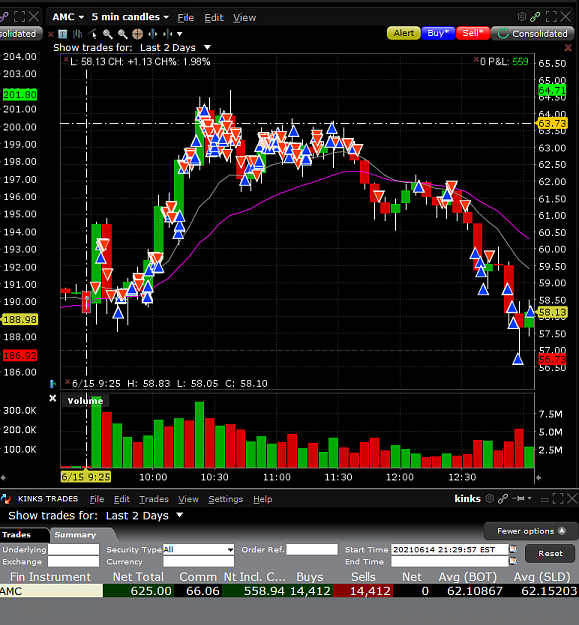Click the Kinks Trades window logo icon
Viewport: 579px width, 625px height.
(x=6, y=499)
